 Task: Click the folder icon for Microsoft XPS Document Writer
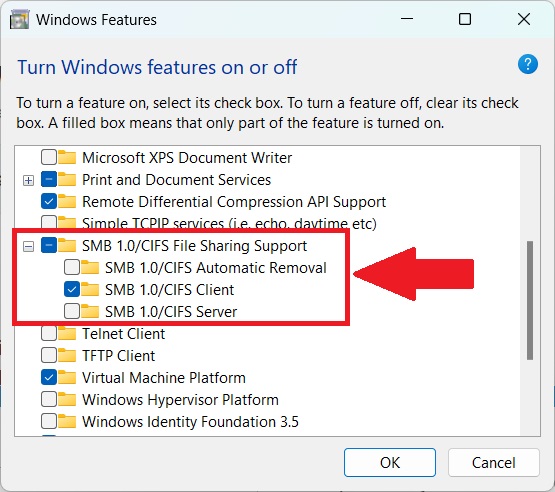(67, 158)
